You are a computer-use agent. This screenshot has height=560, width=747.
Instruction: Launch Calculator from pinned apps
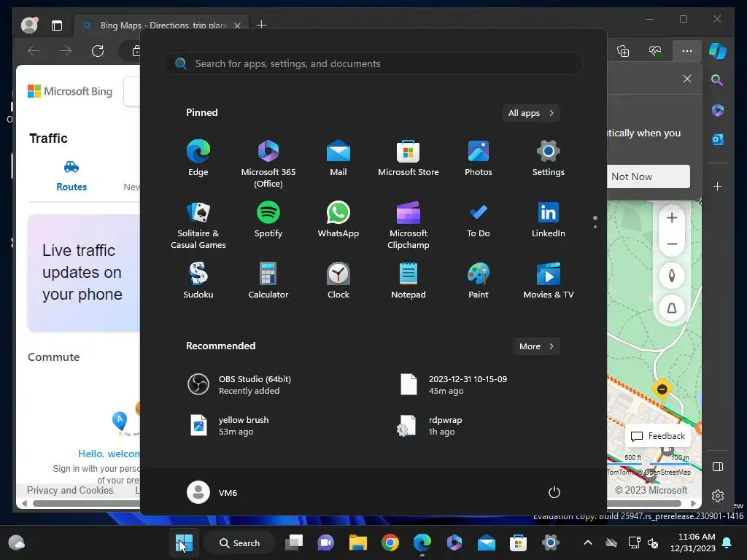pos(268,281)
